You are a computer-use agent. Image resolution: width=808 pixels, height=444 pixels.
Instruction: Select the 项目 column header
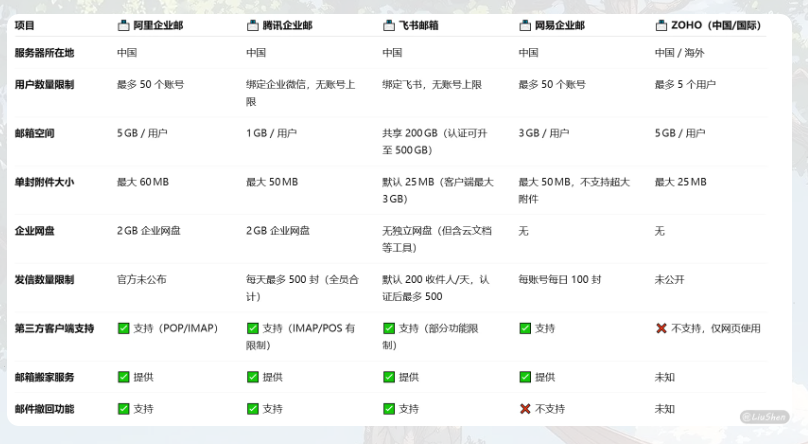24,25
